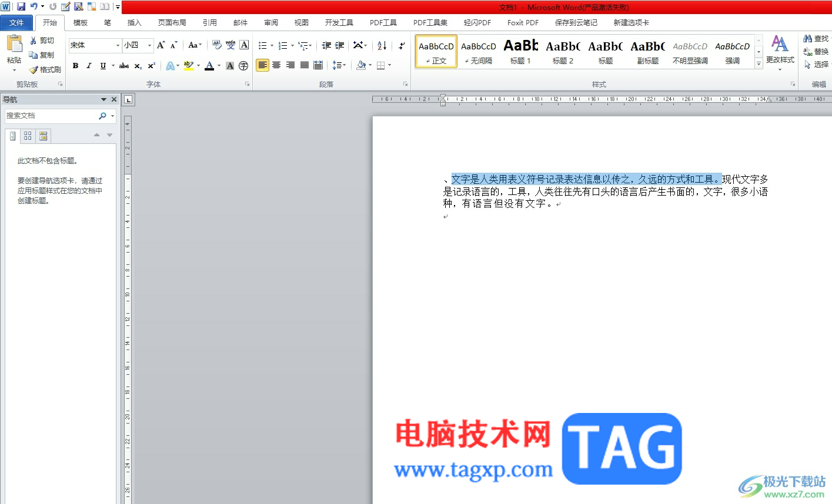Image resolution: width=832 pixels, height=504 pixels.
Task: Cut the selection with 剪切
Action: coord(42,41)
